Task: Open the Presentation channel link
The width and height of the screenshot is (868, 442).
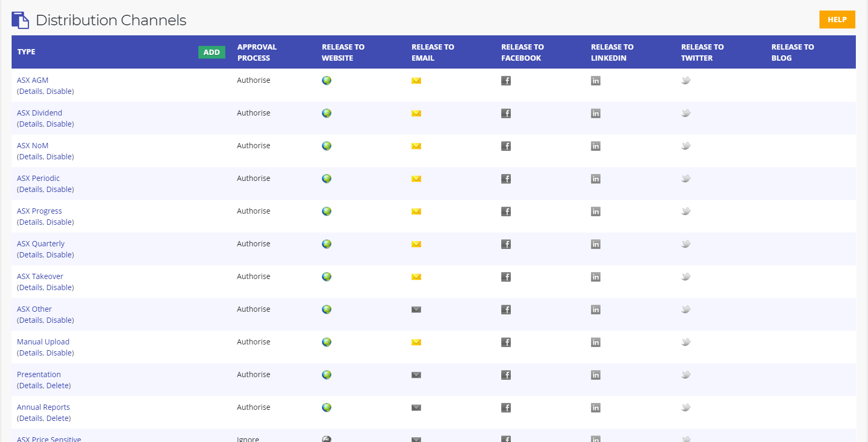Action: click(x=39, y=374)
